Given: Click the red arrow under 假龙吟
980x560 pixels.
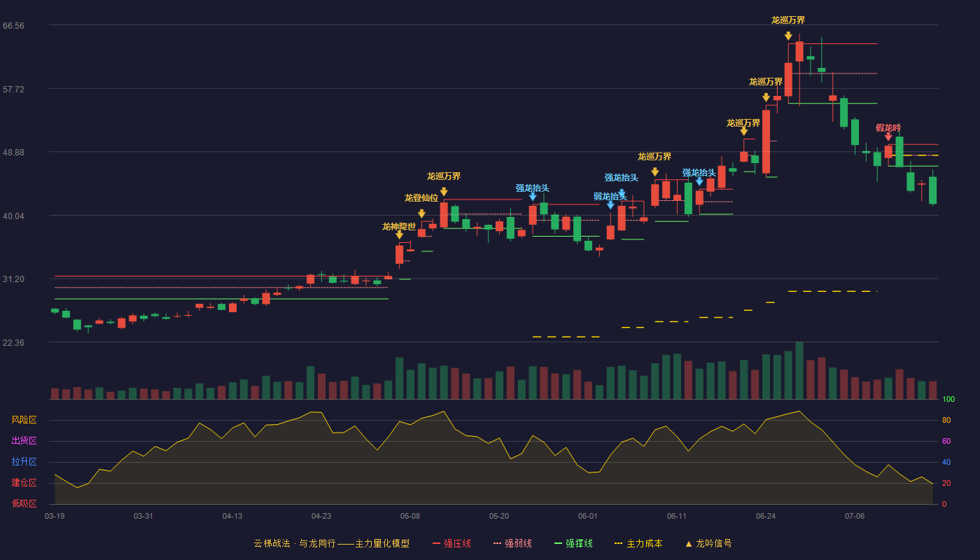Looking at the screenshot, I should point(888,136).
